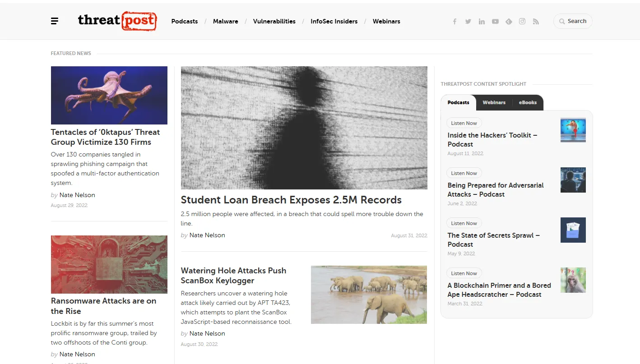
Task: Click 'August 30, 2022' date text
Action: 199,344
